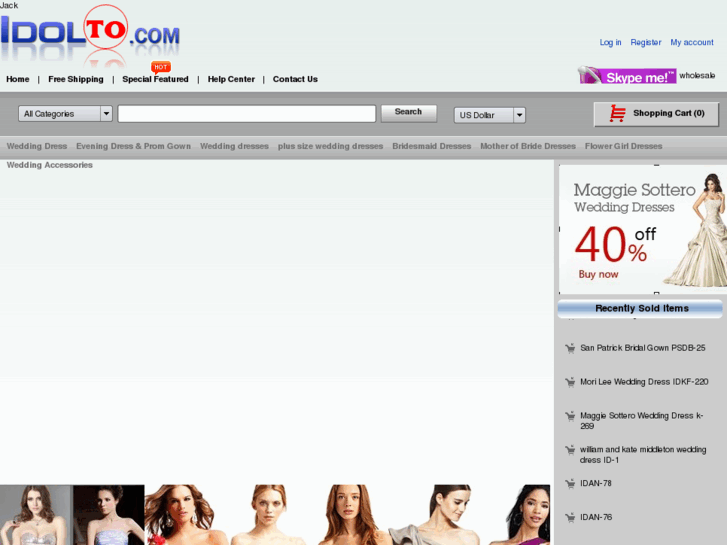This screenshot has width=727, height=545.
Task: Open Maggie Sottero Wedding Dress k-269
Action: pos(642,421)
